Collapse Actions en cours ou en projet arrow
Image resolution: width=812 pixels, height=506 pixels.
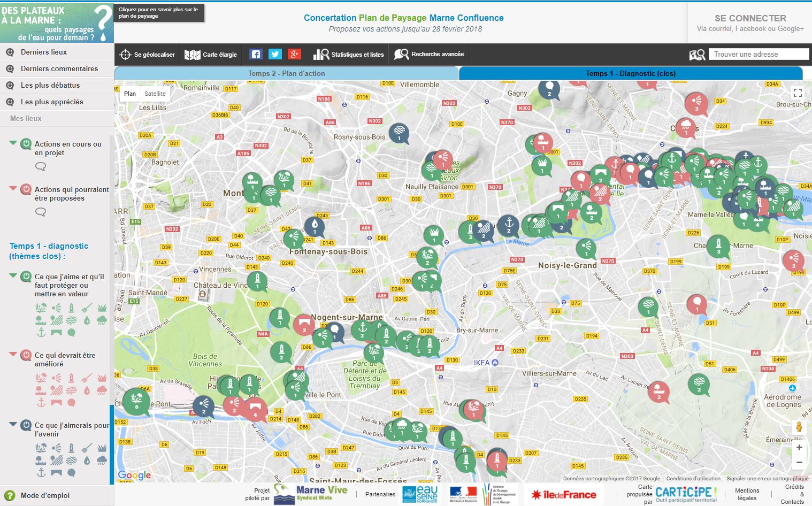tap(13, 143)
